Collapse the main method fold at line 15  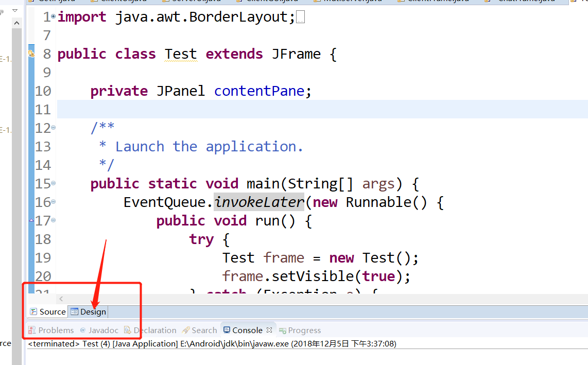[x=53, y=183]
